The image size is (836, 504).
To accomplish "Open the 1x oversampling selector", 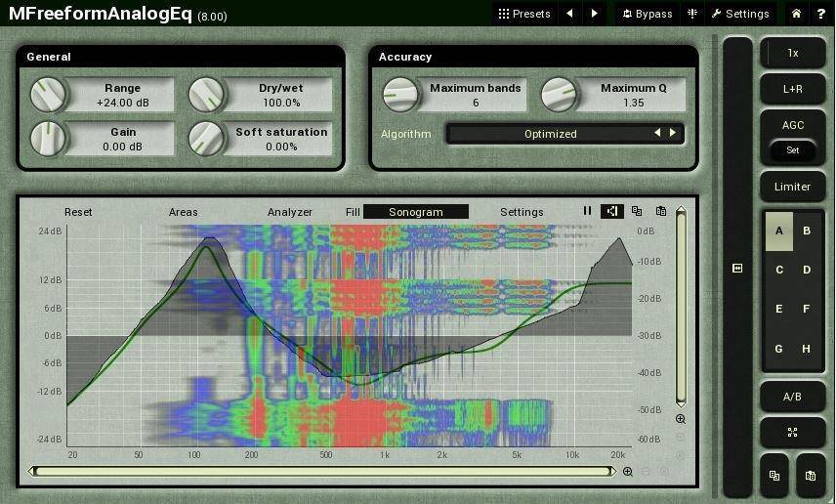I will point(793,53).
